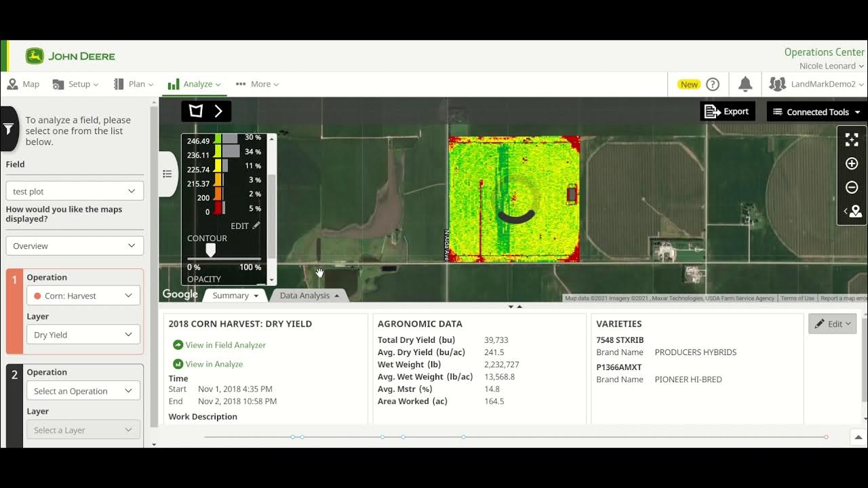
Task: Click the field boundary polygon icon
Action: (195, 111)
